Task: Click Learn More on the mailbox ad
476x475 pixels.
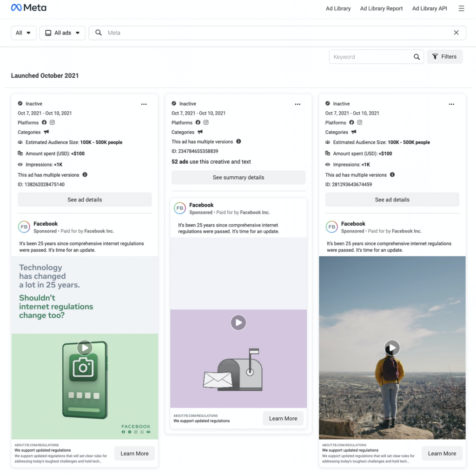Action: [x=283, y=418]
